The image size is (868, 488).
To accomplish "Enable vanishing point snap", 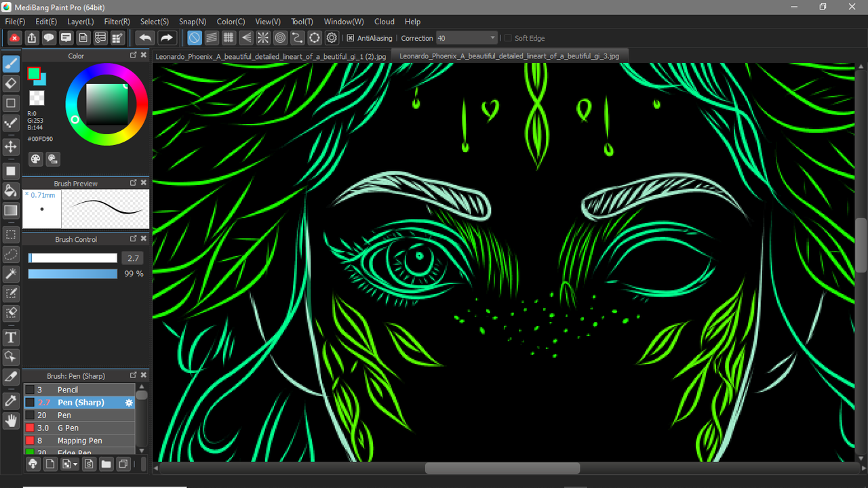I will pos(246,38).
